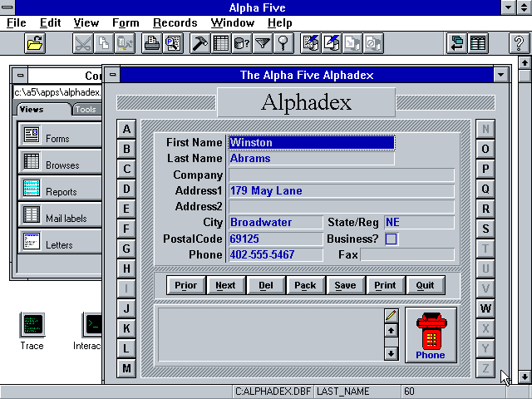Open Mail labels in Control Panel
This screenshot has width=532, height=399.
tap(60, 214)
